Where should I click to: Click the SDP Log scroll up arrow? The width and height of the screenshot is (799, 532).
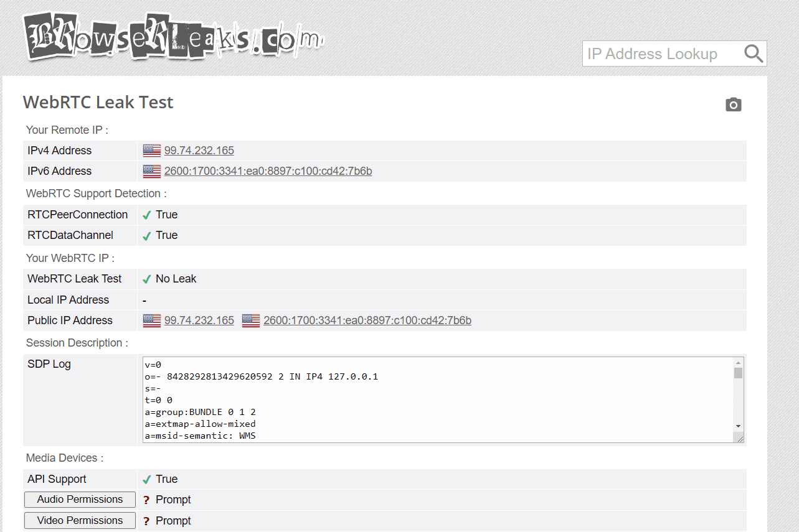point(738,363)
